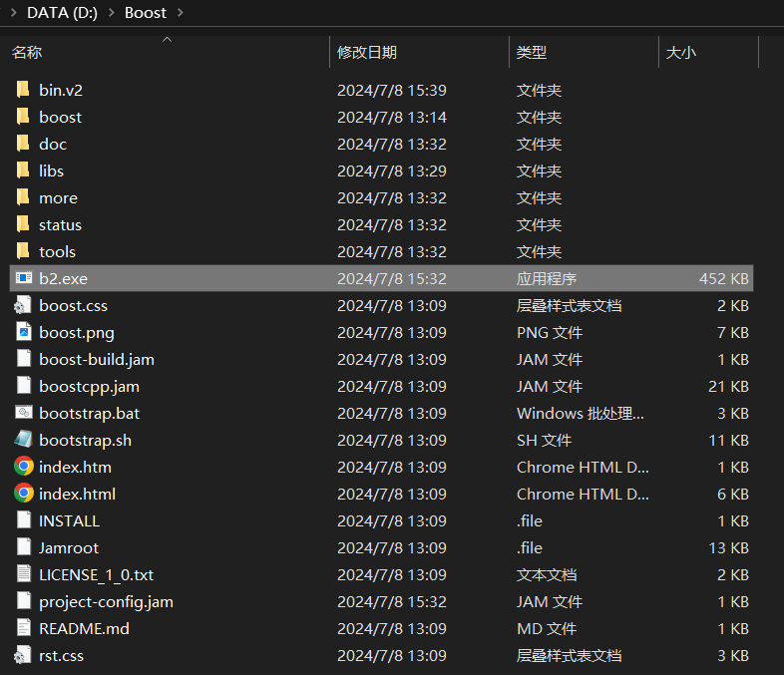Select the bootstrap.sh file name
This screenshot has width=784, height=675.
click(85, 441)
